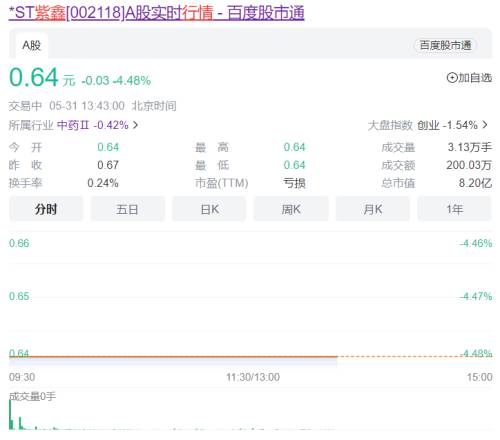Screen dimensions: 500x440
Task: Click the 0.64 current price figure
Action: click(x=34, y=78)
